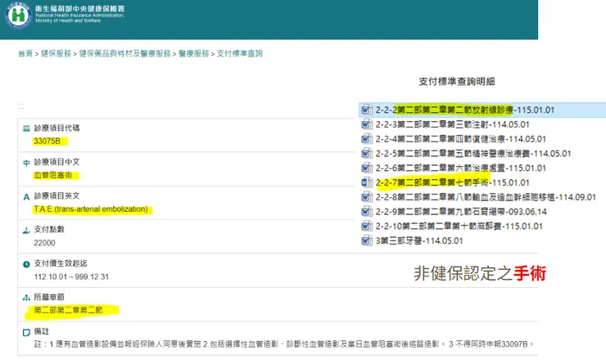Click the 診療項目英文 letter A icon
Screen dimensions: 606x364
pos(26,197)
